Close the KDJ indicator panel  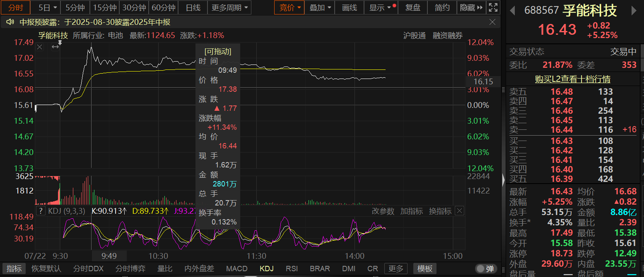pyautogui.click(x=459, y=211)
